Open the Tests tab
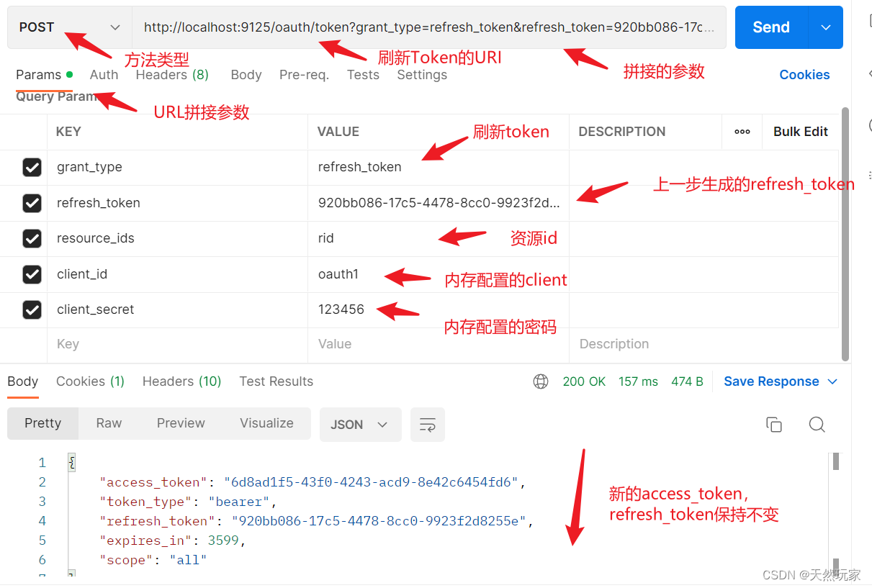 point(363,74)
